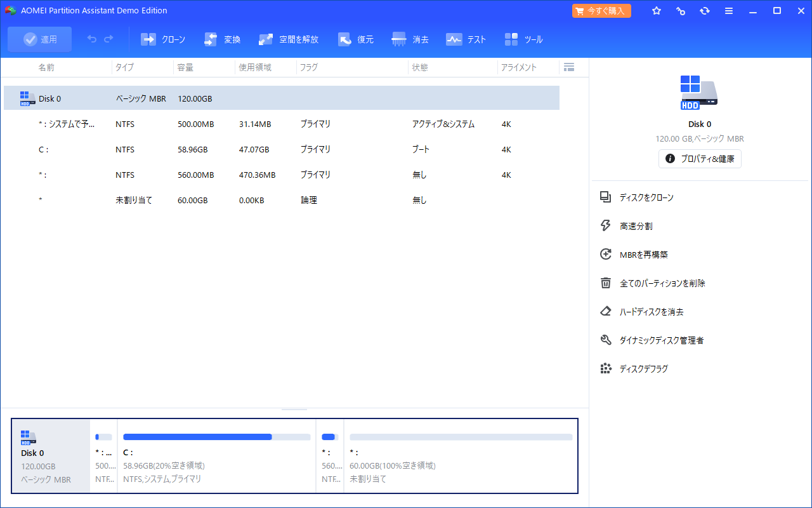Click the 適用 (Apply) button
This screenshot has width=812, height=508.
[x=39, y=39]
